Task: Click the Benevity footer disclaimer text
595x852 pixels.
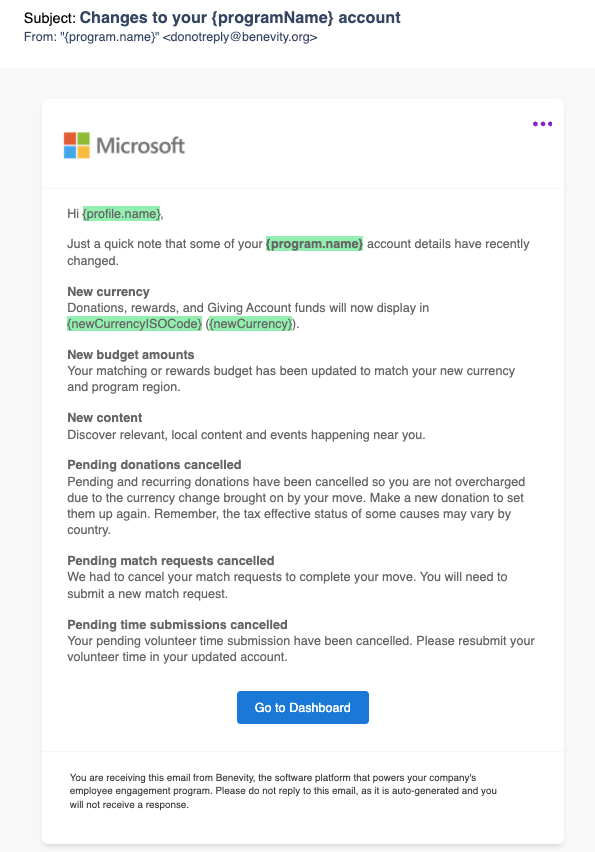Action: click(283, 791)
